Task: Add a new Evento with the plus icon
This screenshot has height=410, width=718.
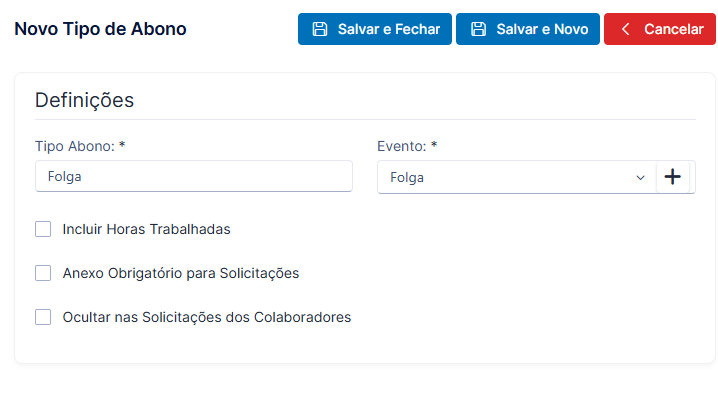Action: pos(673,177)
